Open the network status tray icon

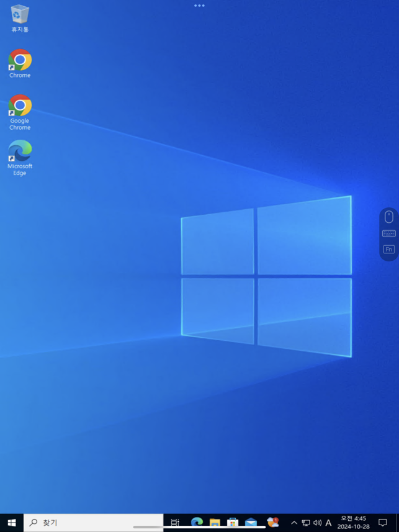pyautogui.click(x=306, y=523)
